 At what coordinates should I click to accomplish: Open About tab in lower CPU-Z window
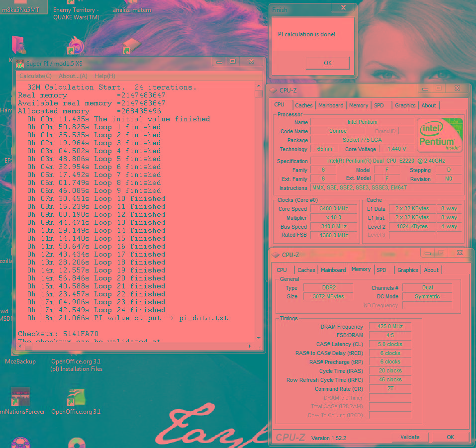tap(431, 270)
